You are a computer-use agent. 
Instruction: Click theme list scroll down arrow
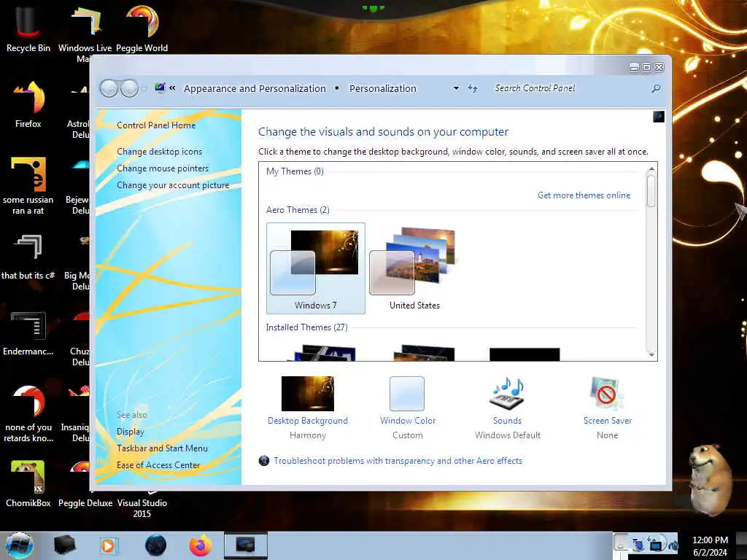pos(651,354)
